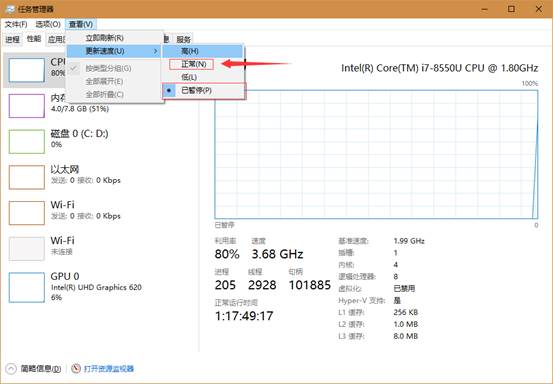Collapse details with the circular arrow icon
The height and width of the screenshot is (384, 553).
click(x=11, y=369)
